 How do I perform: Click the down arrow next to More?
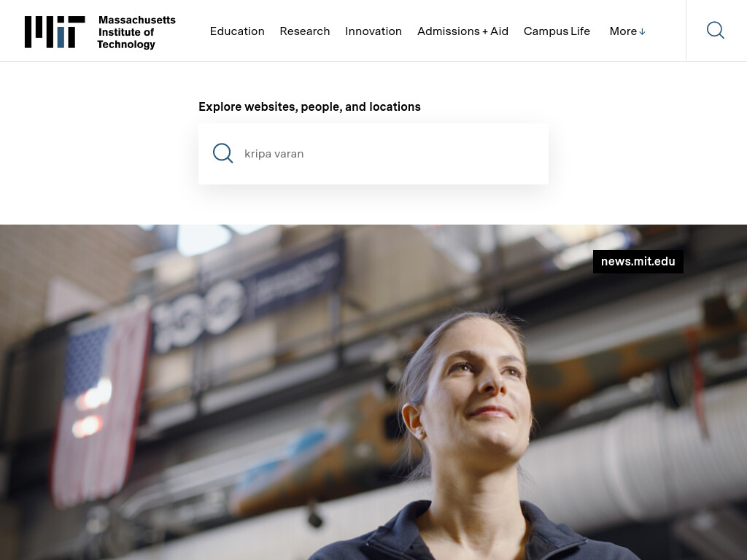(642, 32)
